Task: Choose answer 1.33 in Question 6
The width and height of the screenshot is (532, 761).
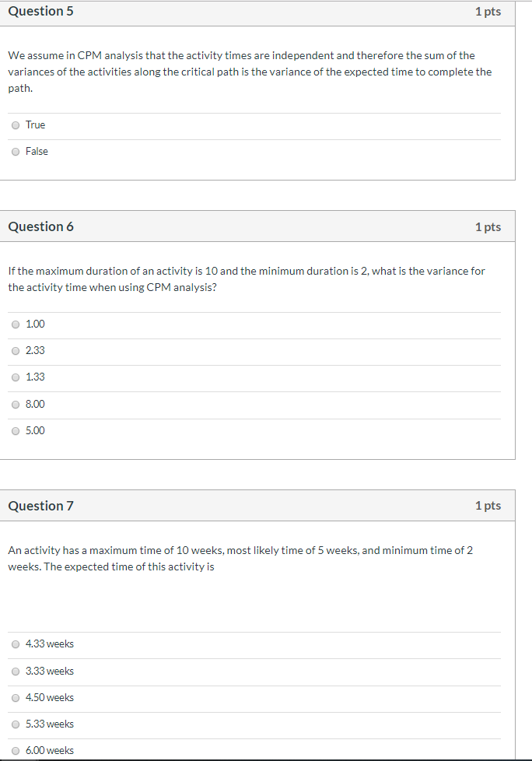Action: (16, 377)
